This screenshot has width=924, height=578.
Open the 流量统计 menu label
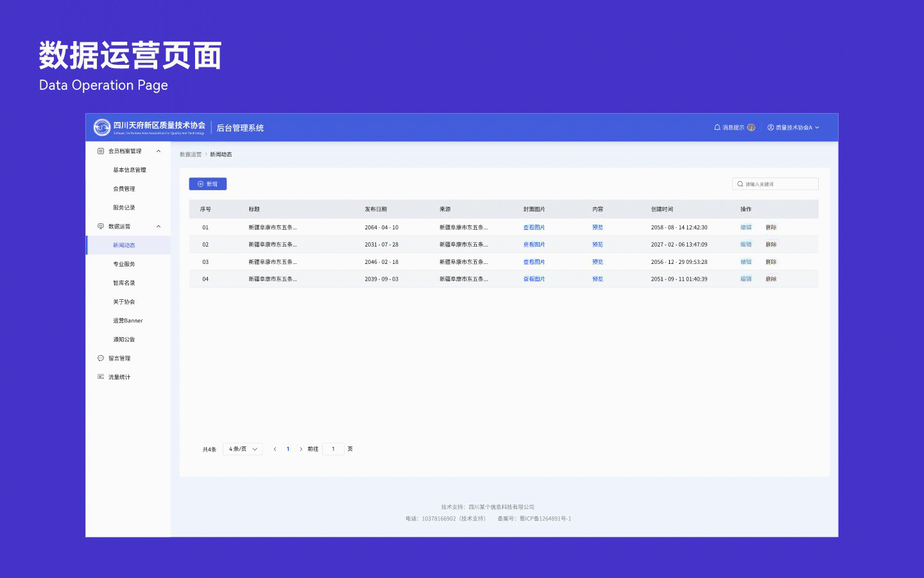[x=119, y=377]
